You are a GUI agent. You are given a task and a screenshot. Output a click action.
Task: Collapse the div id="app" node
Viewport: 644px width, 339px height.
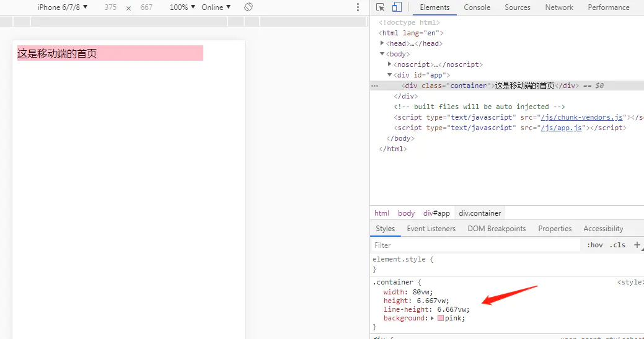pos(389,75)
